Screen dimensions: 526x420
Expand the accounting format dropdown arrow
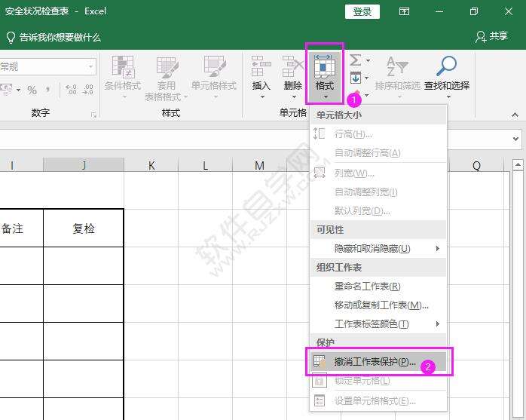click(x=18, y=90)
